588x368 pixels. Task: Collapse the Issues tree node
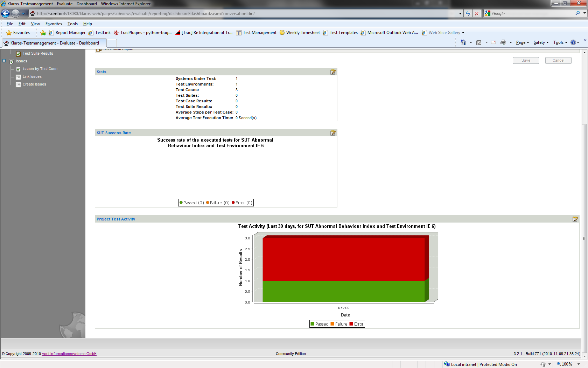click(x=4, y=61)
